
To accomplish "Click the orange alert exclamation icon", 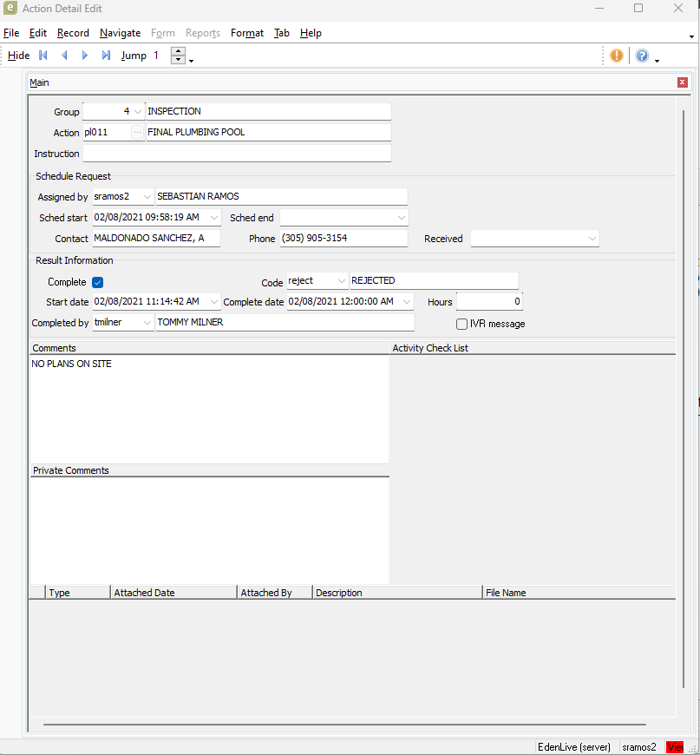I will point(617,56).
